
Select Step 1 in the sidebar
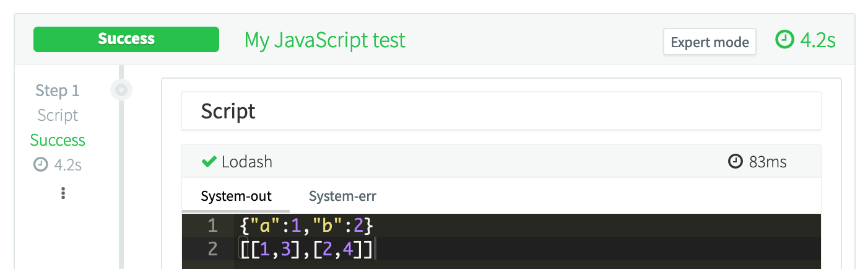[58, 90]
